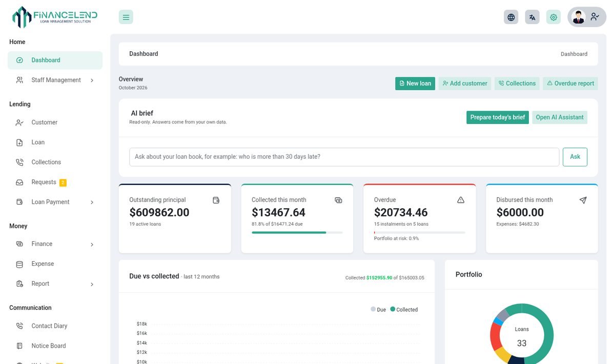Viewport: 615px width, 364px height.
Task: Navigate to Expense in the sidebar
Action: click(55, 264)
